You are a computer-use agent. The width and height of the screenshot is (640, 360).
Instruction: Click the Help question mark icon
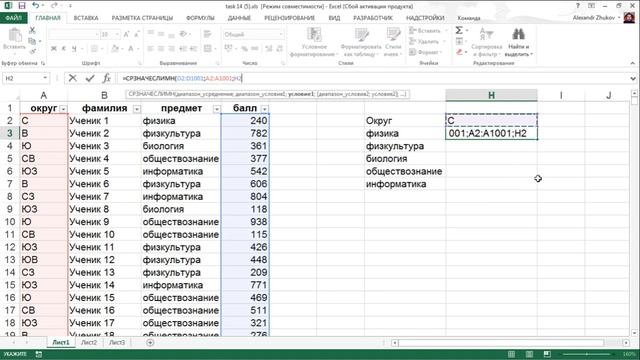point(578,6)
